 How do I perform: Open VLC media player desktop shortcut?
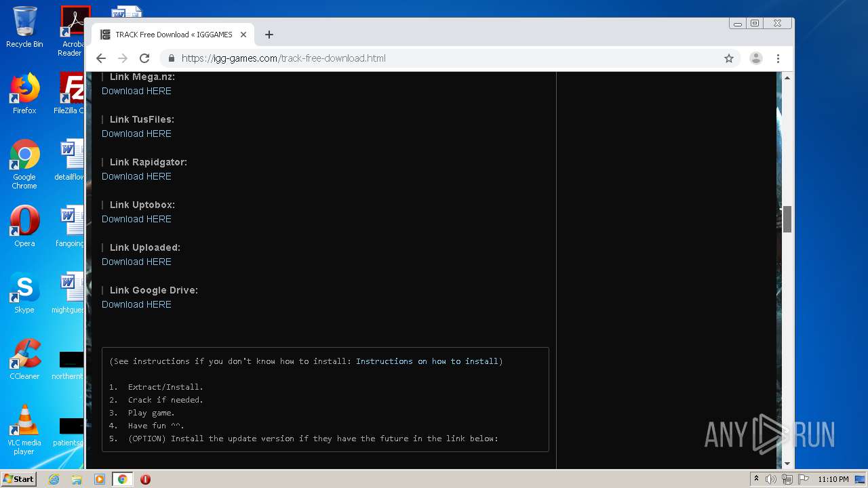[x=24, y=430]
